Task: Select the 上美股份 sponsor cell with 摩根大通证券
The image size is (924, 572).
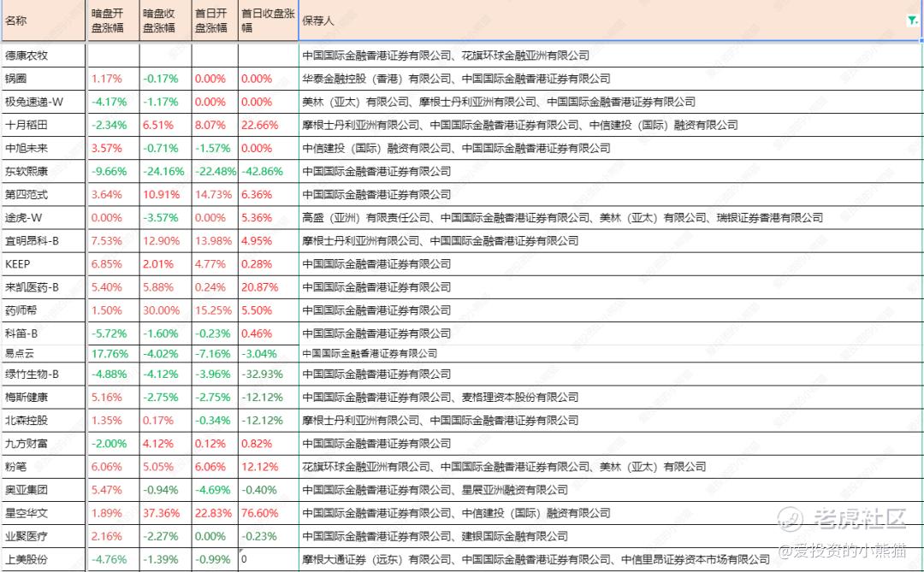Action: click(x=611, y=559)
